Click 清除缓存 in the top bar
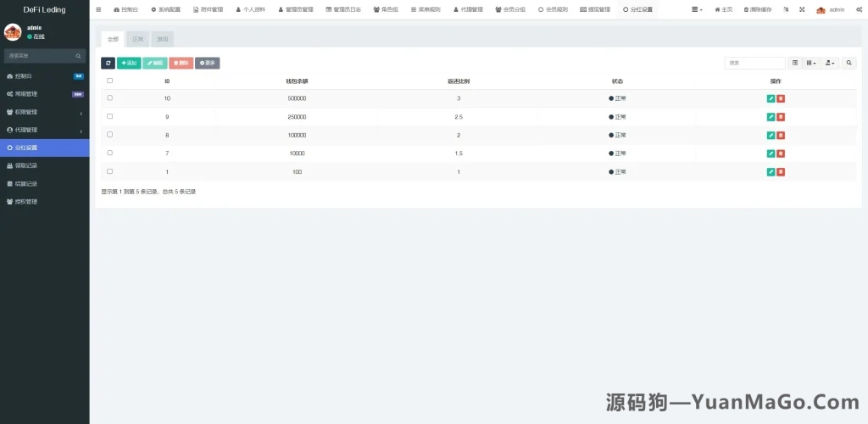This screenshot has height=424, width=868. tap(758, 10)
